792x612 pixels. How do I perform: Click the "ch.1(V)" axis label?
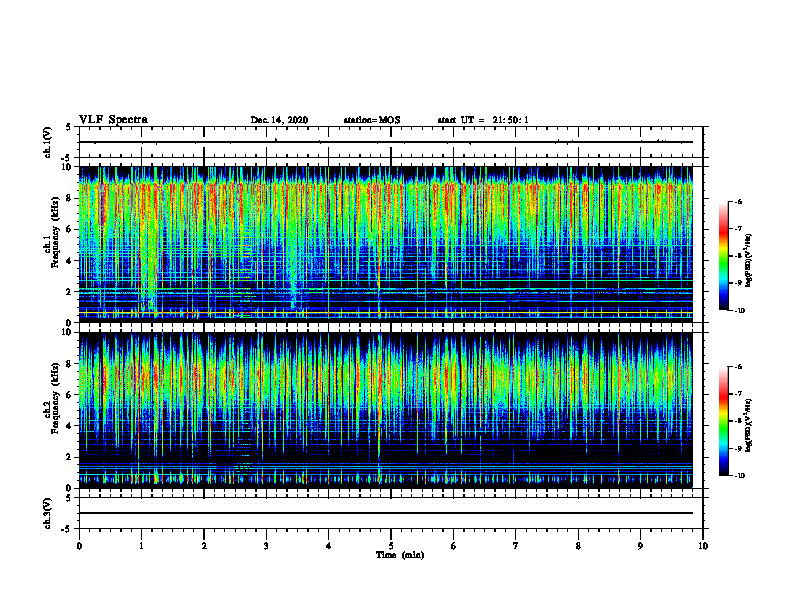point(47,141)
